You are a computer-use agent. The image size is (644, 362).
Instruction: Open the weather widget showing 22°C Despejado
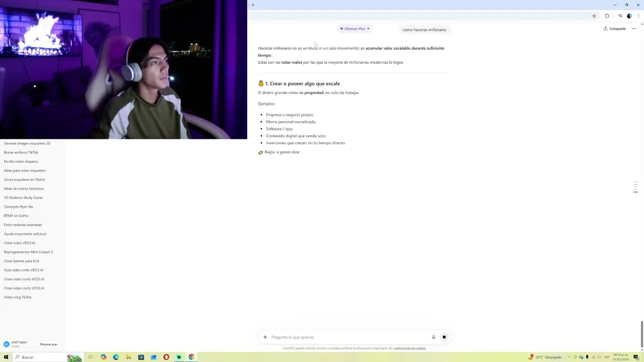[x=545, y=357]
